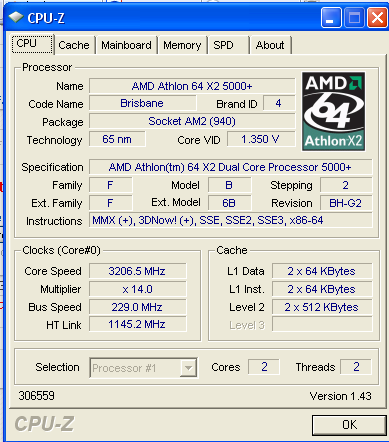Go to the SPD tab
The width and height of the screenshot is (389, 442).
pyautogui.click(x=228, y=45)
